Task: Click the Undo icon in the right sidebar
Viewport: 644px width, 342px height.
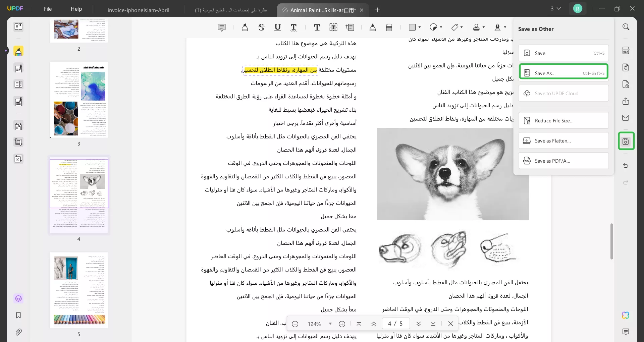Action: [626, 166]
